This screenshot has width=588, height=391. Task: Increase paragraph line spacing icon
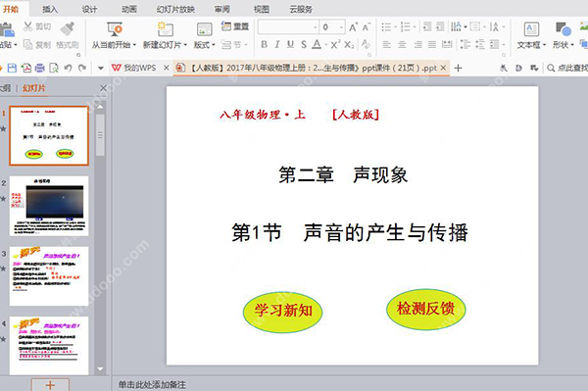point(465,44)
